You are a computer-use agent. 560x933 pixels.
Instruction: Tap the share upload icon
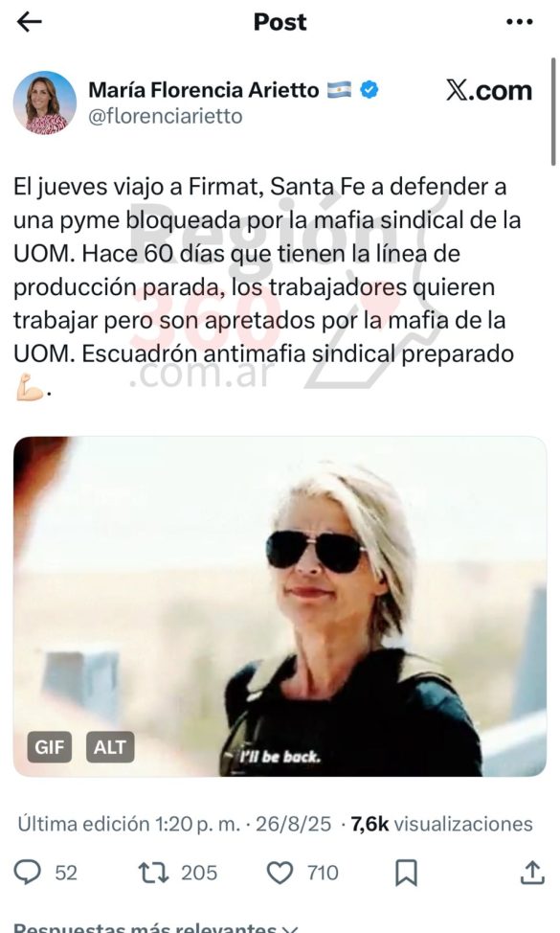tap(532, 873)
